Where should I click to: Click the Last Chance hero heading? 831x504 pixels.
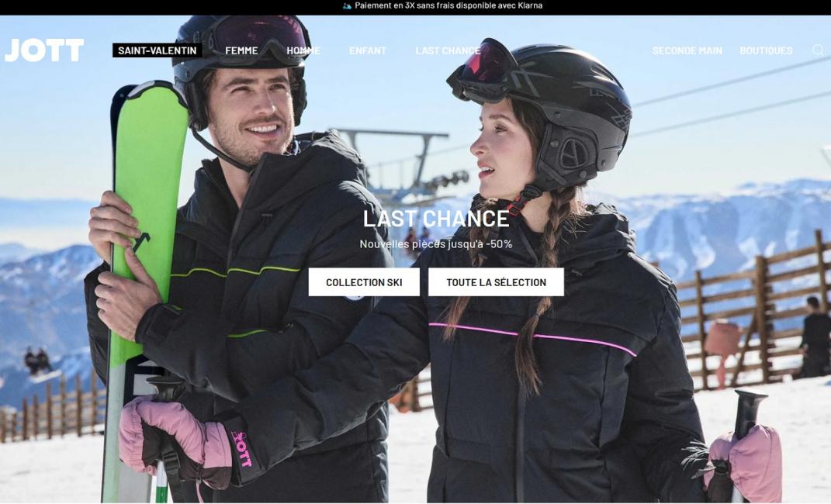pyautogui.click(x=435, y=219)
